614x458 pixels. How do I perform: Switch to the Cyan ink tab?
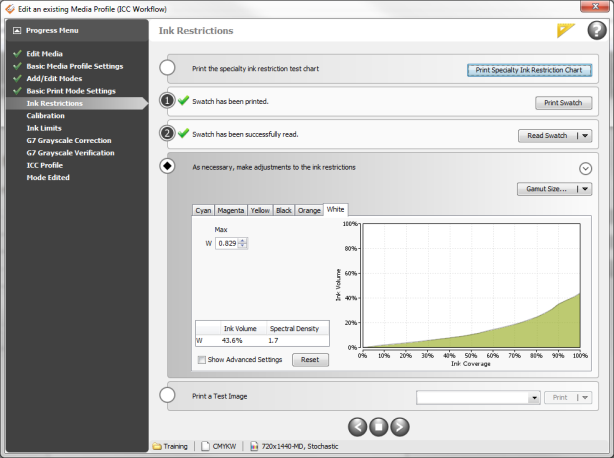tap(204, 210)
